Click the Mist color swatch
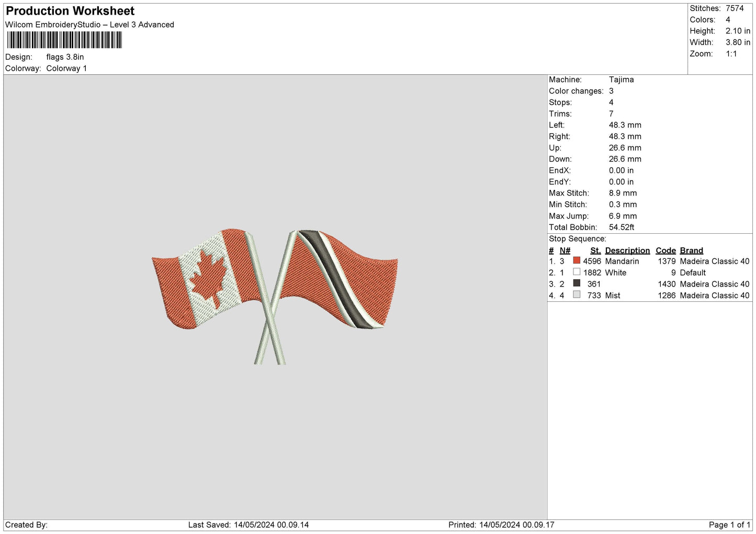Viewport: 756px width, 534px height. pos(577,295)
